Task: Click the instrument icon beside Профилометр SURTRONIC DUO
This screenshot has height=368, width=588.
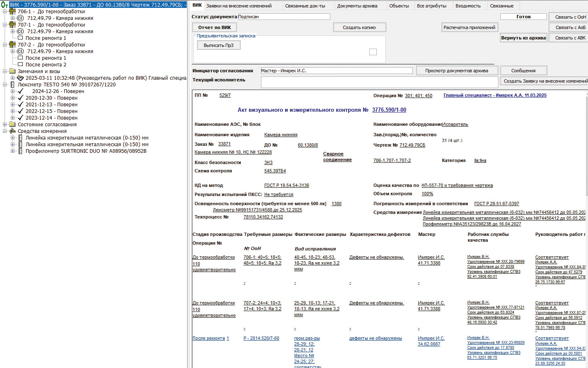Action: pyautogui.click(x=20, y=151)
